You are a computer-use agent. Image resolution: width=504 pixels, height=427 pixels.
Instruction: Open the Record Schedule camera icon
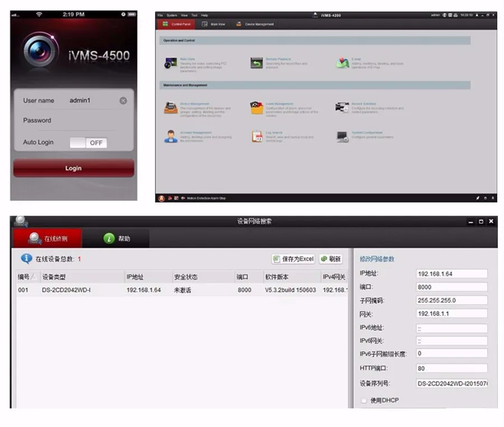coord(342,107)
